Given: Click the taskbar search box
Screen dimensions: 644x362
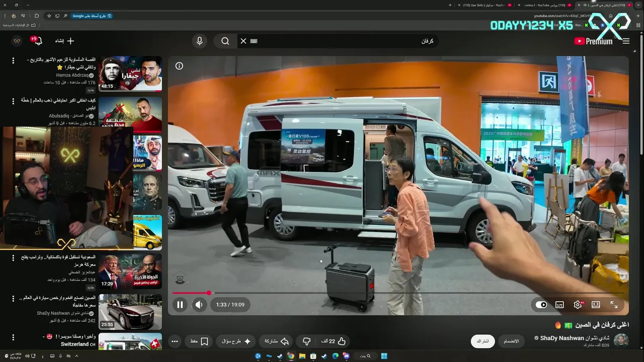Looking at the screenshot, I should point(365,356).
